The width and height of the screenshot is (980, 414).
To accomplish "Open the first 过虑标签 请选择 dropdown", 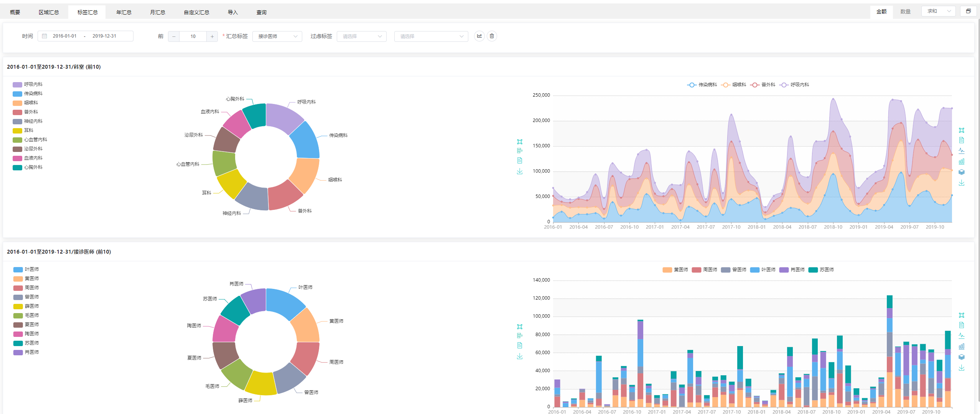I will coord(362,36).
